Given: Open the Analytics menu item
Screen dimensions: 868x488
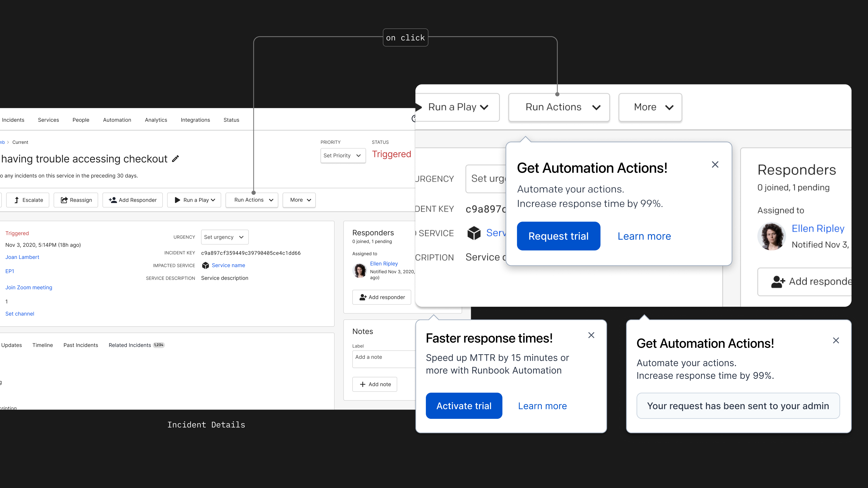Looking at the screenshot, I should pyautogui.click(x=156, y=120).
